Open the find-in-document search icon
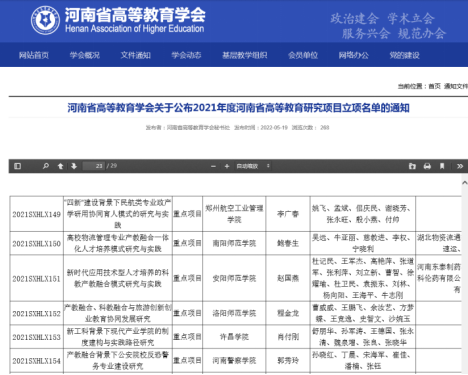This screenshot has height=375, width=468. (x=46, y=166)
